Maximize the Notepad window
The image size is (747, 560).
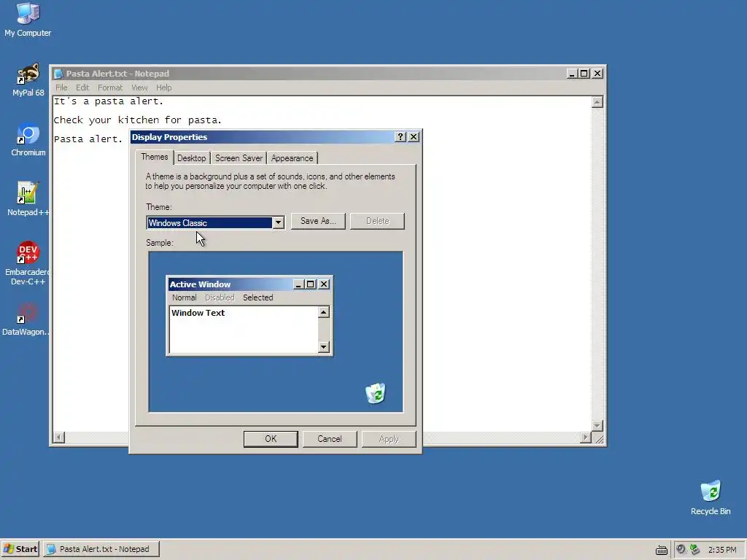point(584,74)
